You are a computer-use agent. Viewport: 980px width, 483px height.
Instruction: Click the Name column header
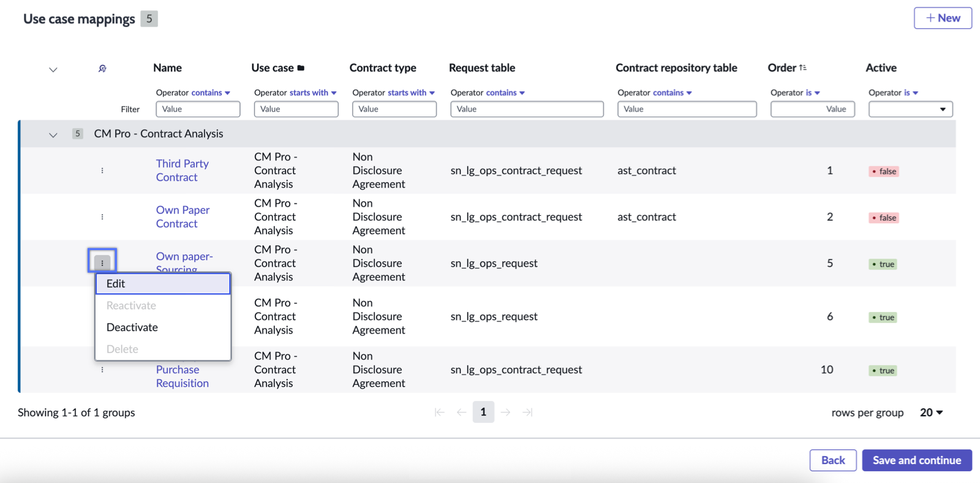[x=167, y=68]
